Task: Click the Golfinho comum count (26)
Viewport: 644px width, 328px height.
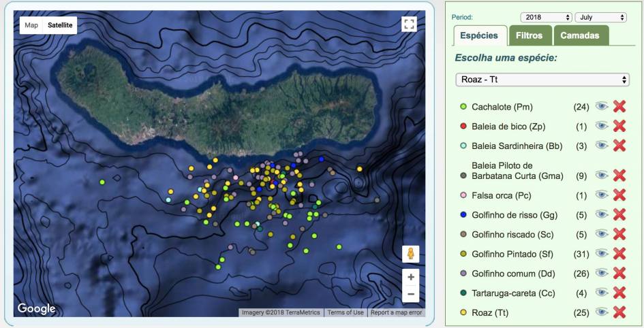Action: 581,274
